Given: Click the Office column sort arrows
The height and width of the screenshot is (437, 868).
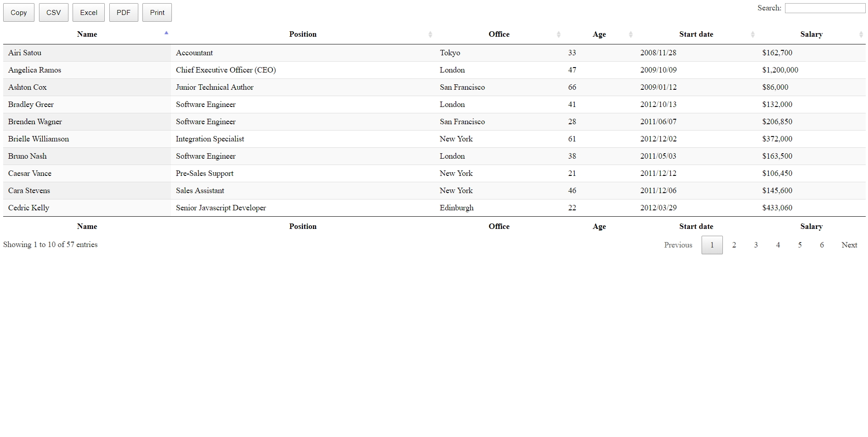Looking at the screenshot, I should pos(559,34).
